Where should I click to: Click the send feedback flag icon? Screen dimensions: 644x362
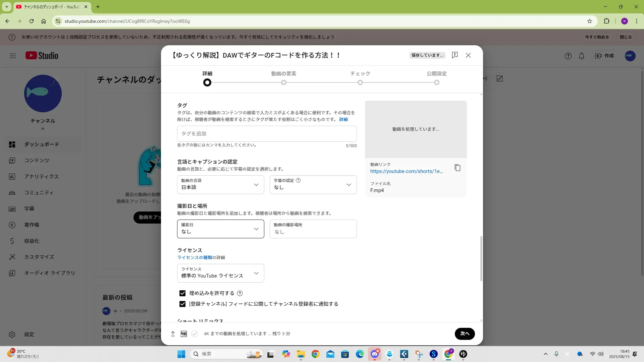(455, 55)
